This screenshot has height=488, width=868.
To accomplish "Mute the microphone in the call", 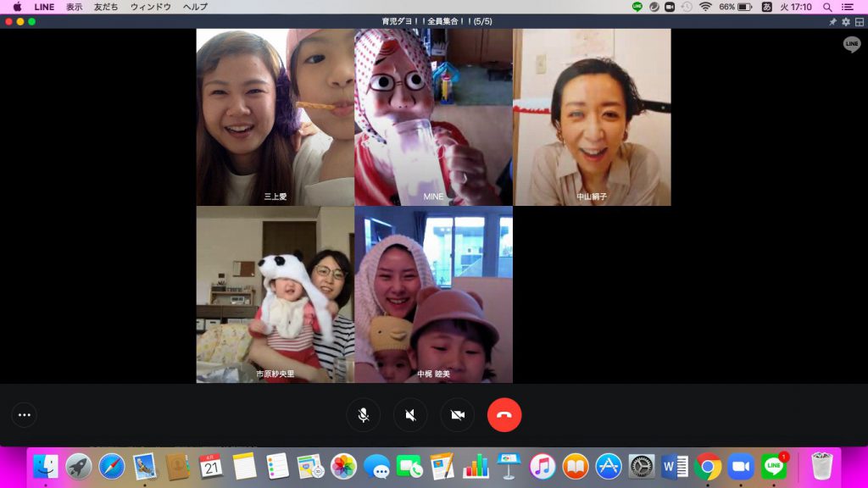I will click(x=363, y=415).
